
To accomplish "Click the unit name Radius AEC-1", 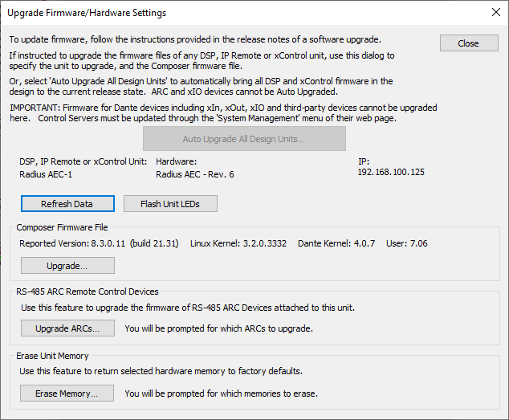I will [46, 174].
